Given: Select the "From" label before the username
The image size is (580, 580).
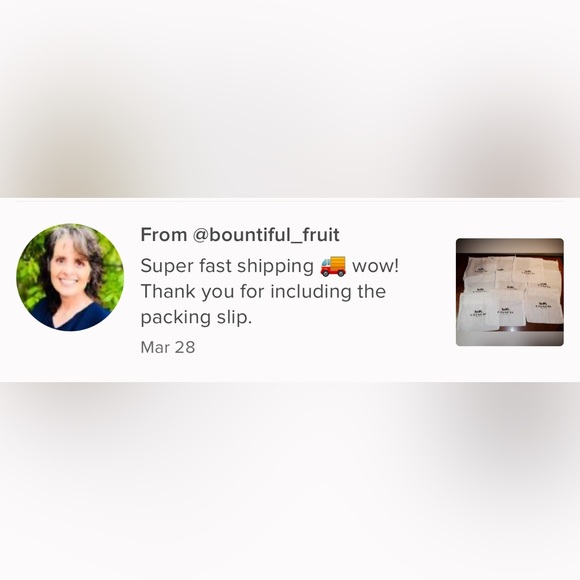Looking at the screenshot, I should pyautogui.click(x=164, y=235).
